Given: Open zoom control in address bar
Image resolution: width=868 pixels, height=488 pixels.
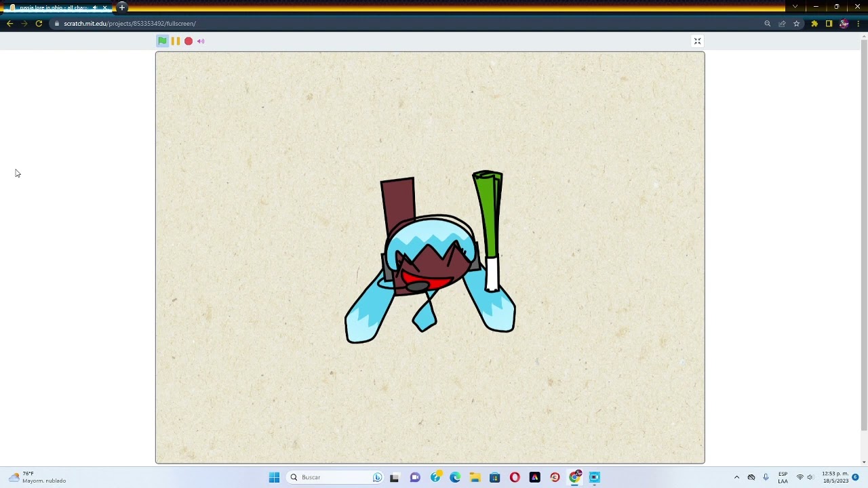Looking at the screenshot, I should pyautogui.click(x=768, y=24).
